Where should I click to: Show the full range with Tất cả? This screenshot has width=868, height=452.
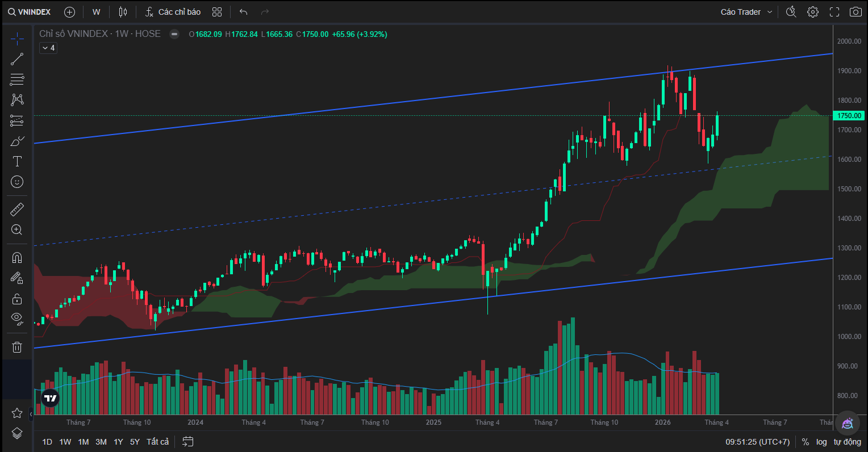pyautogui.click(x=158, y=442)
